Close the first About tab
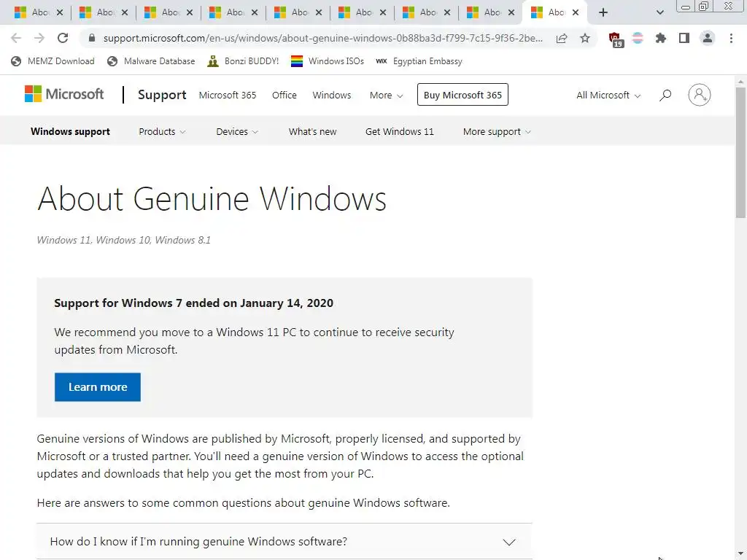Screen dimensions: 747x560 pyautogui.click(x=60, y=12)
